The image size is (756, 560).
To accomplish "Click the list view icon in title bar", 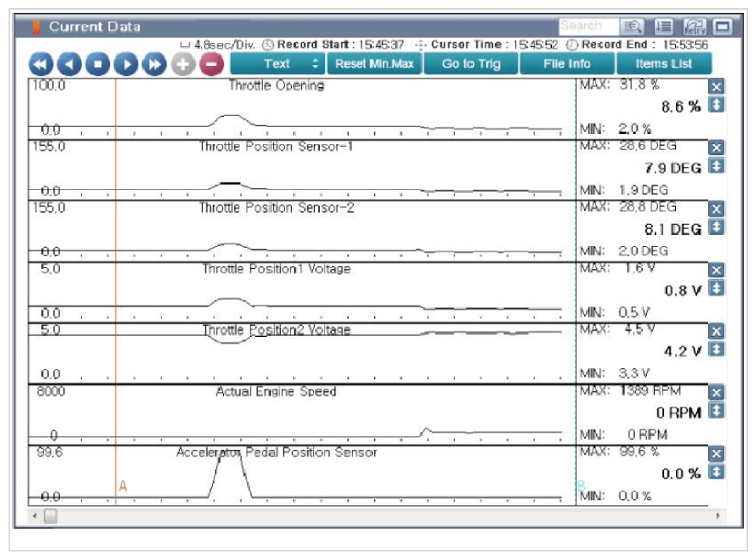I will 664,26.
